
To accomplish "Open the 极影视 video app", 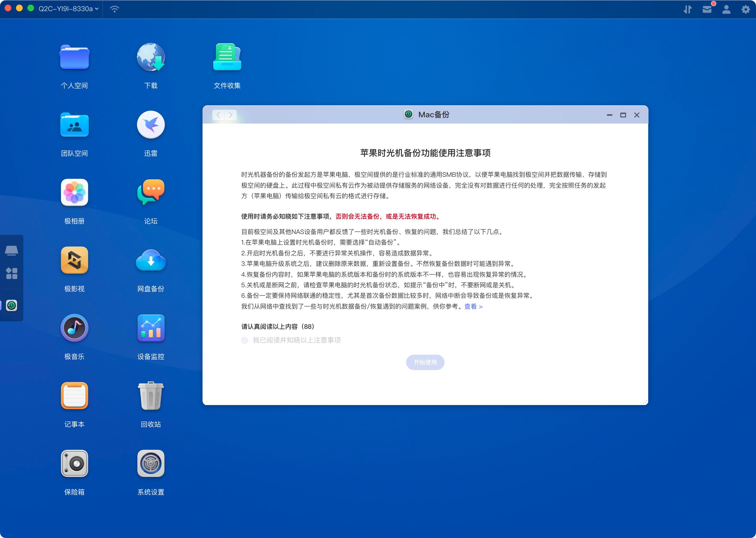I will coord(74,260).
